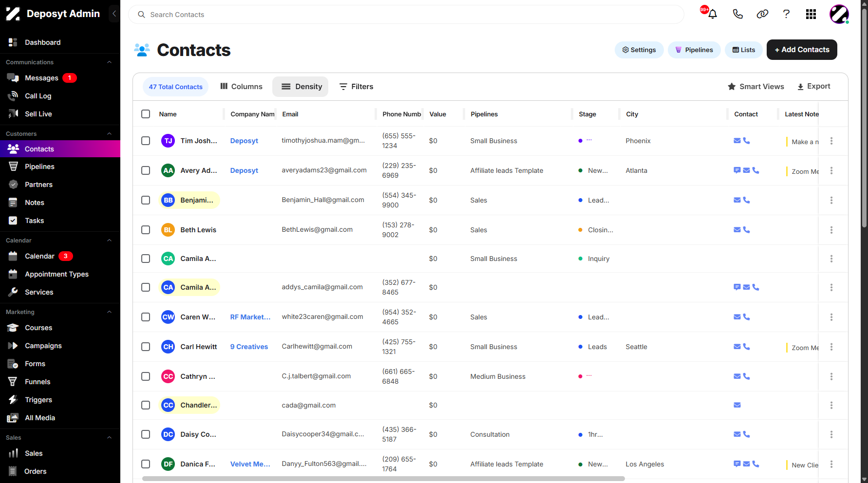Click the horizontal table scrollbar
This screenshot has height=483, width=868.
click(x=383, y=479)
